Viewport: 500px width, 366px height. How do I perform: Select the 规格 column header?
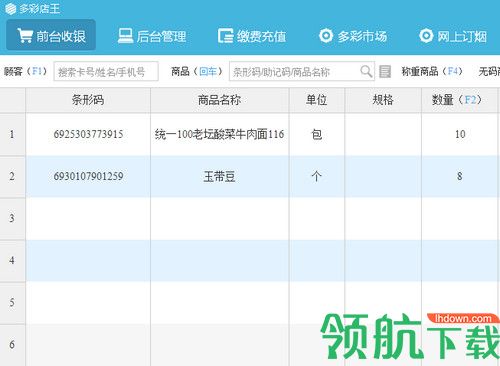point(383,100)
